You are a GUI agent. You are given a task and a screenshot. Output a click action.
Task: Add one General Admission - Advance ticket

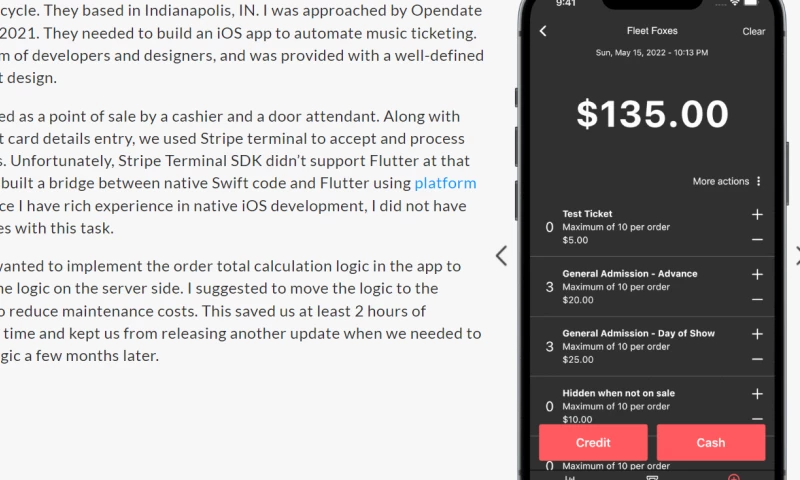[757, 274]
